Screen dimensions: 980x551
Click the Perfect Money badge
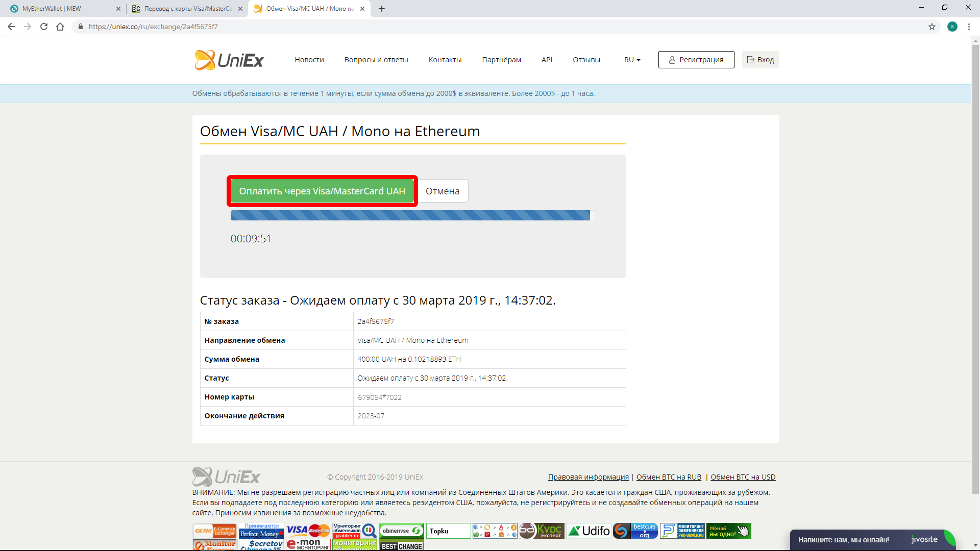point(261,531)
